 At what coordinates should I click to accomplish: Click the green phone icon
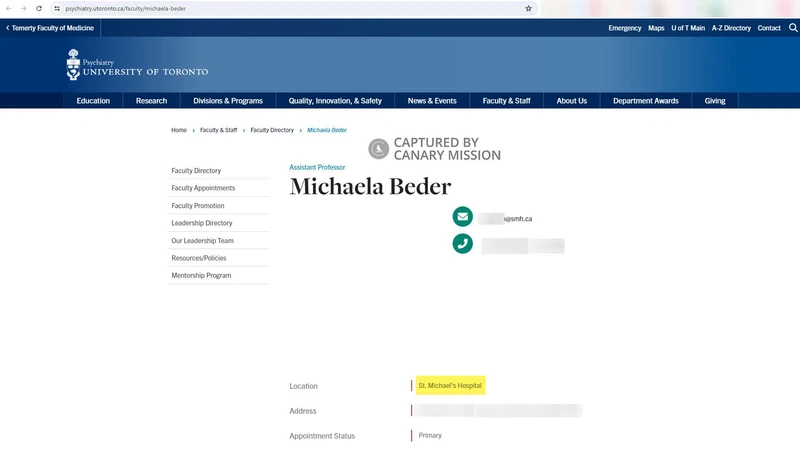[462, 243]
